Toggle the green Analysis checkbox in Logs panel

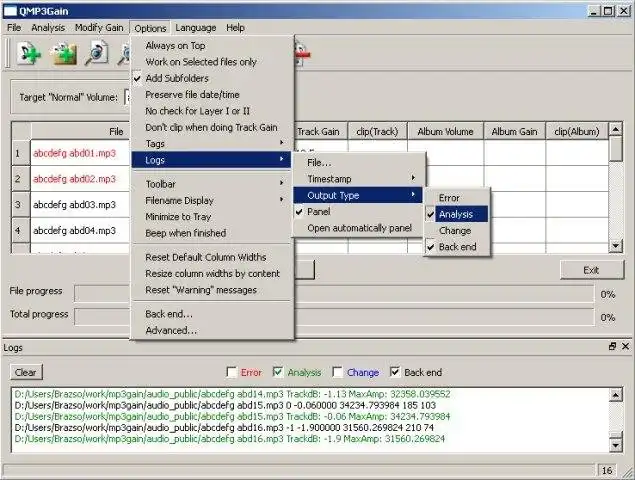(278, 372)
